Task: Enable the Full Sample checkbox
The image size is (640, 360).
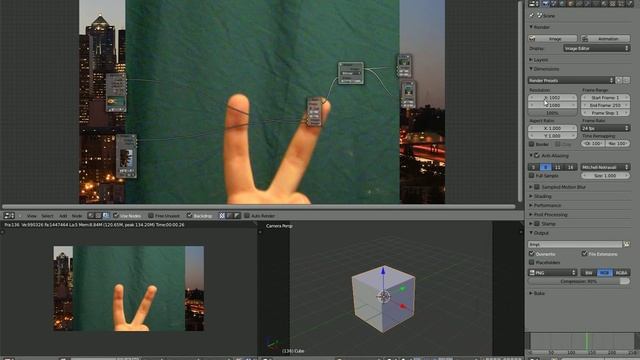Action: (x=531, y=176)
